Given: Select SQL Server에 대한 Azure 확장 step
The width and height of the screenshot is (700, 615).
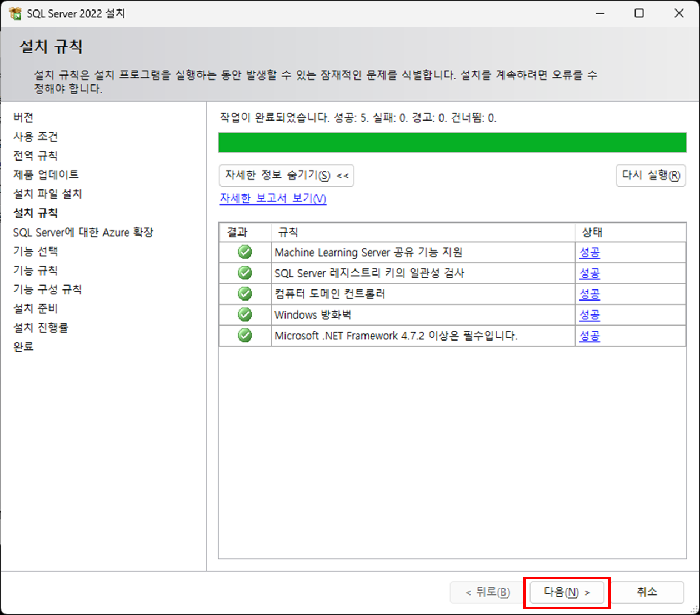Looking at the screenshot, I should pos(83,232).
